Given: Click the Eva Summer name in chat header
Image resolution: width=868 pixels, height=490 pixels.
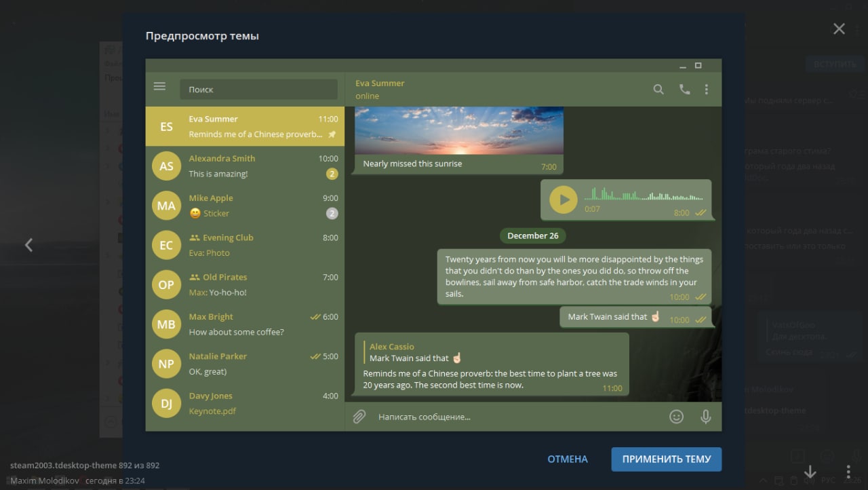Looking at the screenshot, I should pyautogui.click(x=380, y=83).
